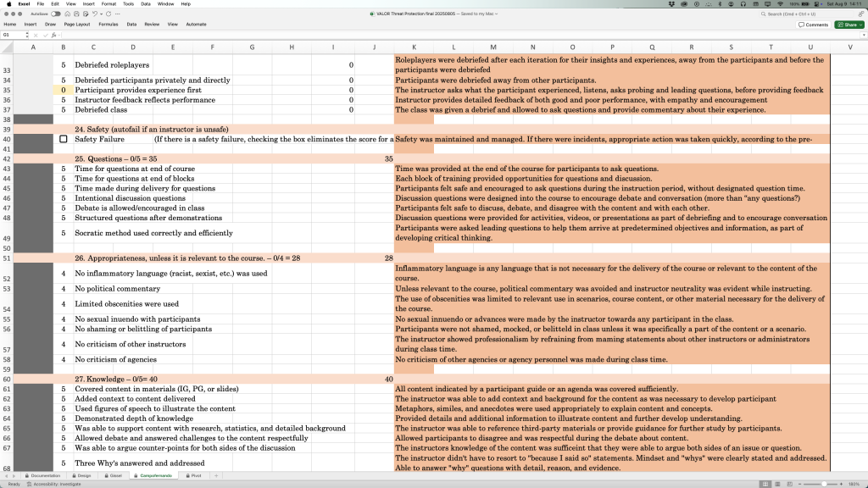Screen dimensions: 868x488
Task: Click the cancel entry X in the formula bar
Action: click(36, 35)
